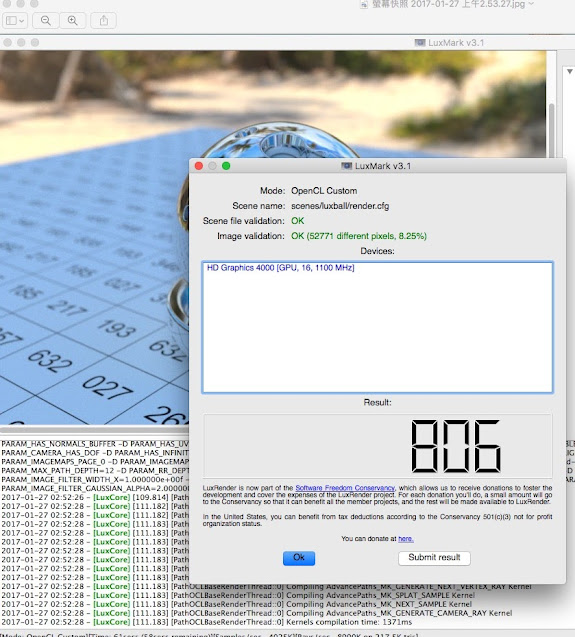Click the Submit result button
This screenshot has width=575, height=637.
pyautogui.click(x=434, y=558)
